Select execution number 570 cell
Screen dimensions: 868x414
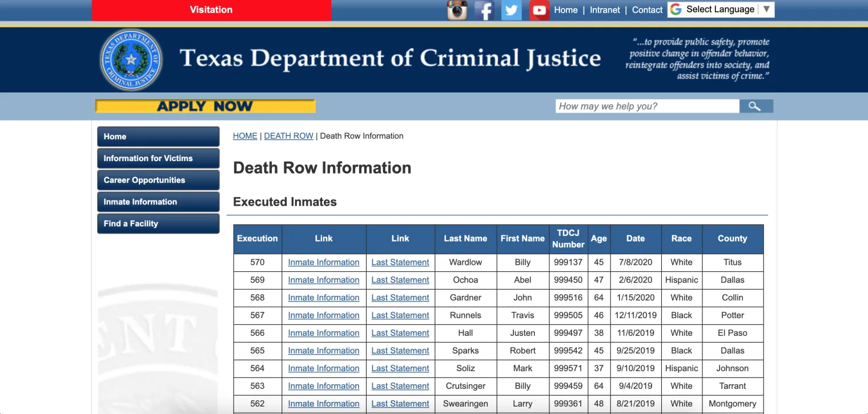pyautogui.click(x=258, y=262)
